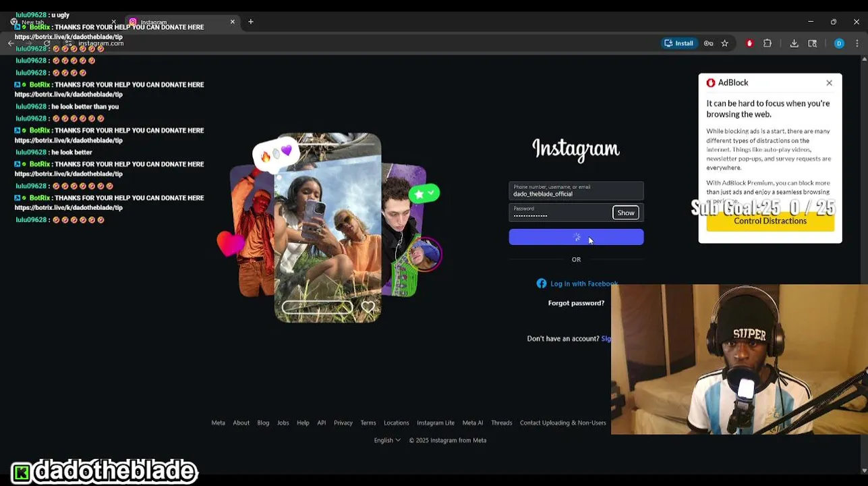The width and height of the screenshot is (868, 486).
Task: Click the password manager key icon
Action: click(x=708, y=43)
